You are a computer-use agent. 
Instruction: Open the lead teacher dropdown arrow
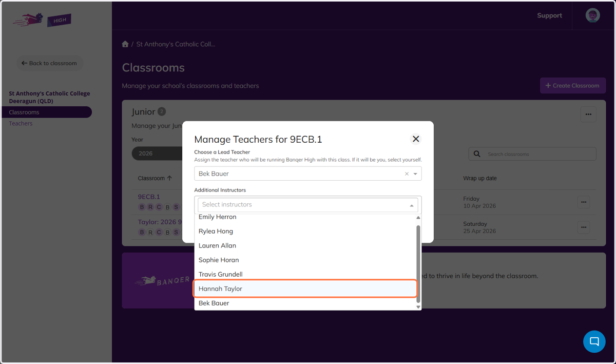point(415,174)
